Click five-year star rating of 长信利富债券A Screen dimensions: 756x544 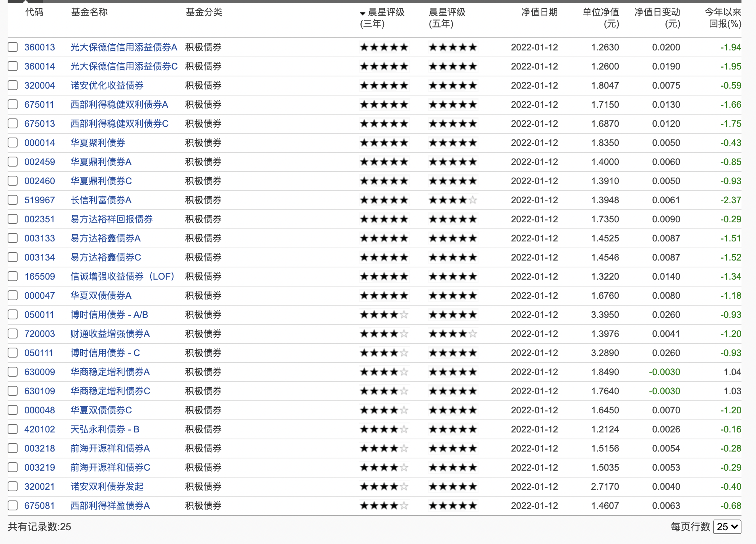453,200
